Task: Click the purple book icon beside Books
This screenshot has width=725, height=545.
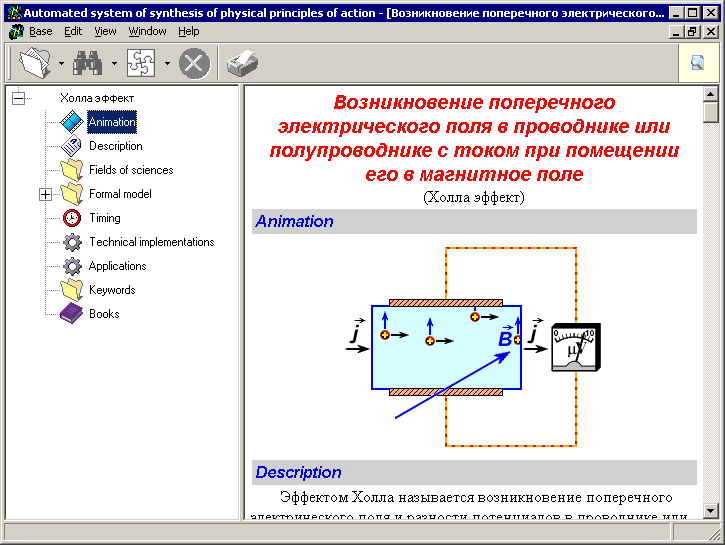Action: [x=72, y=314]
